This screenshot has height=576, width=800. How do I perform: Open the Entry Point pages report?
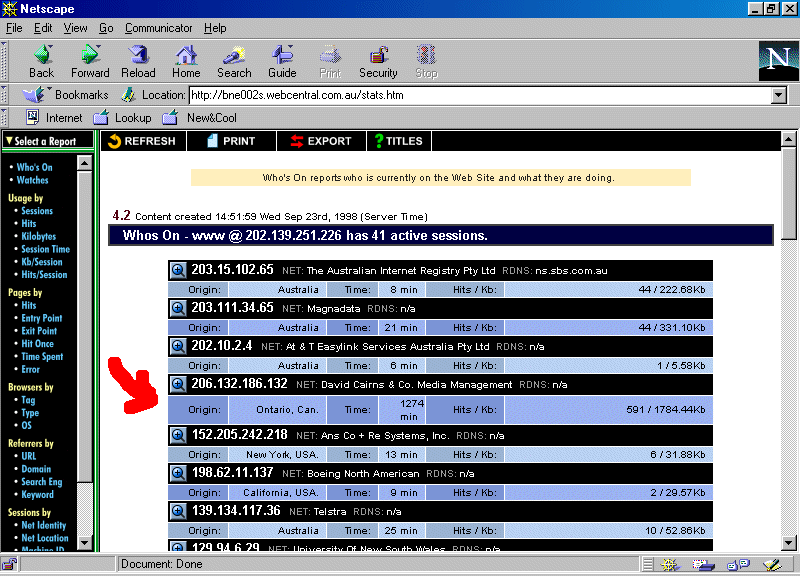[x=42, y=318]
